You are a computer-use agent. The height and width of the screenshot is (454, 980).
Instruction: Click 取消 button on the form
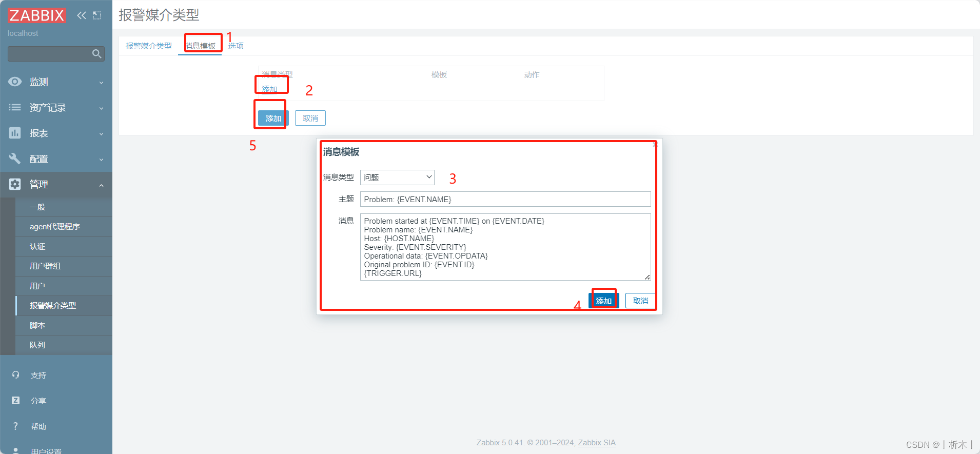pos(310,118)
